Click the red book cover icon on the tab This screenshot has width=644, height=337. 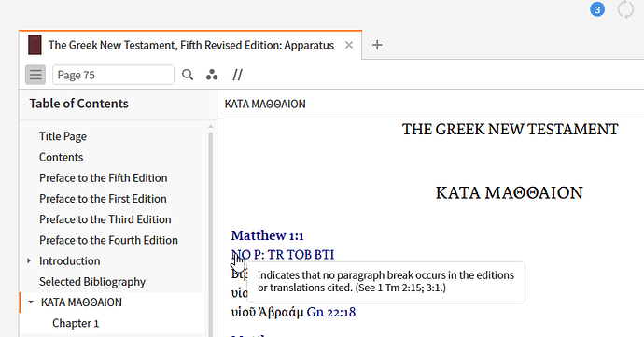tap(35, 45)
